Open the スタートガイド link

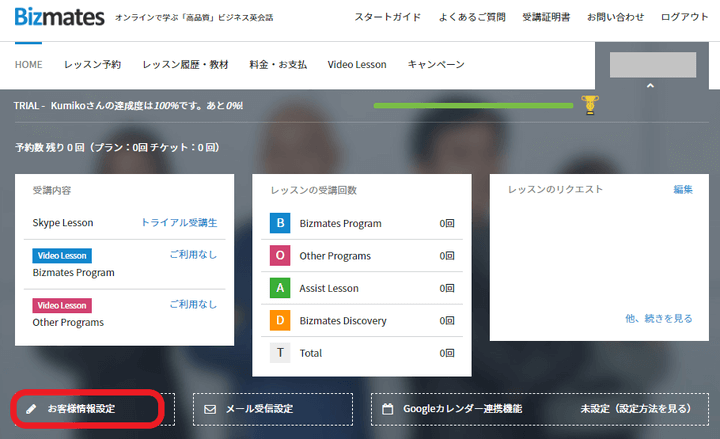coord(388,17)
